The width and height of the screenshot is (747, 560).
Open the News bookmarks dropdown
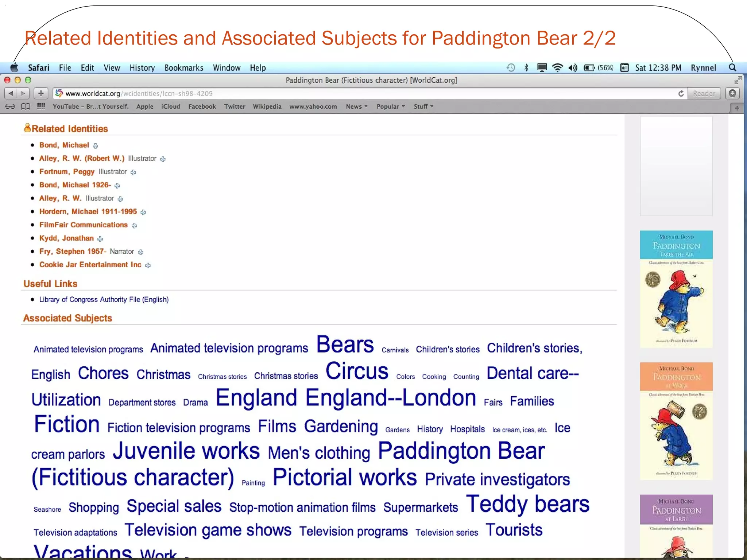(357, 106)
